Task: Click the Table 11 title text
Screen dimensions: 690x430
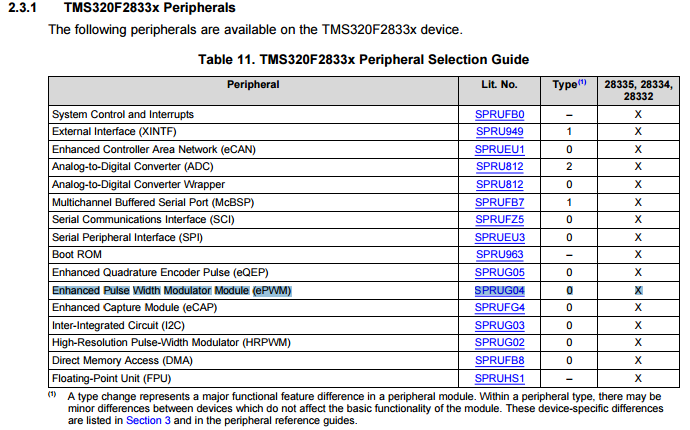Action: tap(363, 59)
